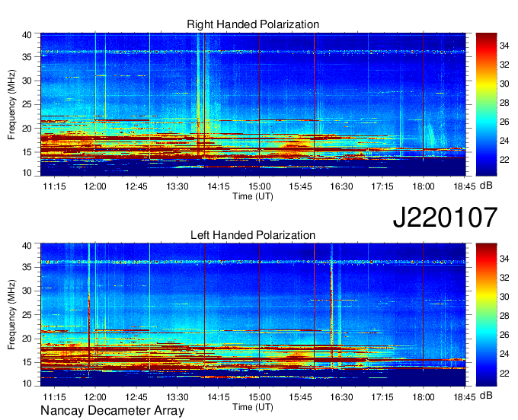
Task: Click the 28 value on Left Handed colorbar
Action: pyautogui.click(x=504, y=316)
